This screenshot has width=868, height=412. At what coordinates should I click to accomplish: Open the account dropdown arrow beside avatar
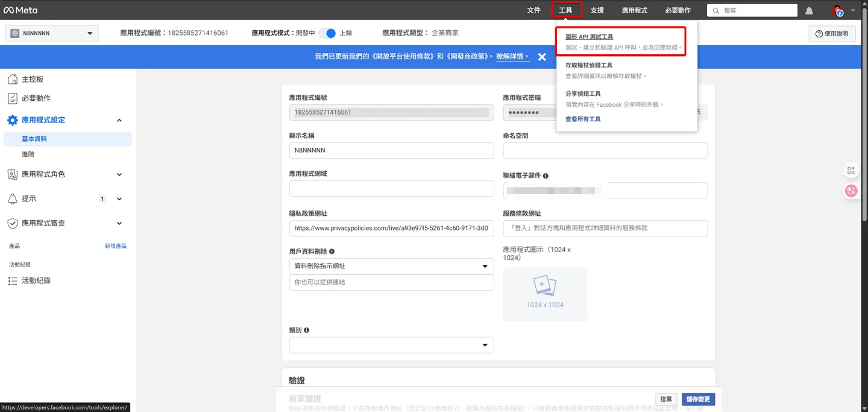852,10
